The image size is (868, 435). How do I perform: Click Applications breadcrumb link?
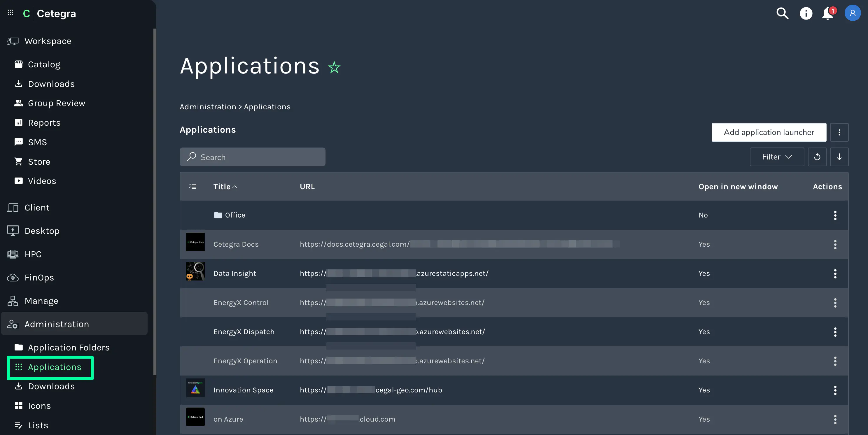pyautogui.click(x=267, y=107)
